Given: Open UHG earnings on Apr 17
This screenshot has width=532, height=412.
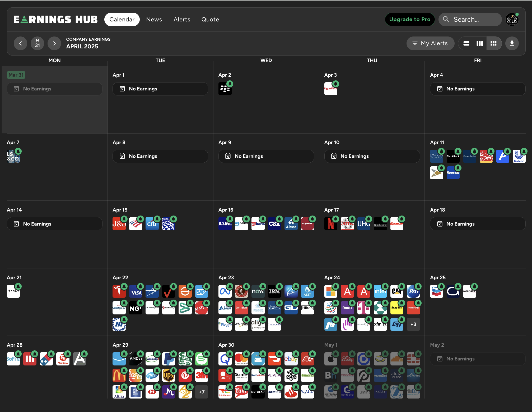Looking at the screenshot, I should click(364, 224).
